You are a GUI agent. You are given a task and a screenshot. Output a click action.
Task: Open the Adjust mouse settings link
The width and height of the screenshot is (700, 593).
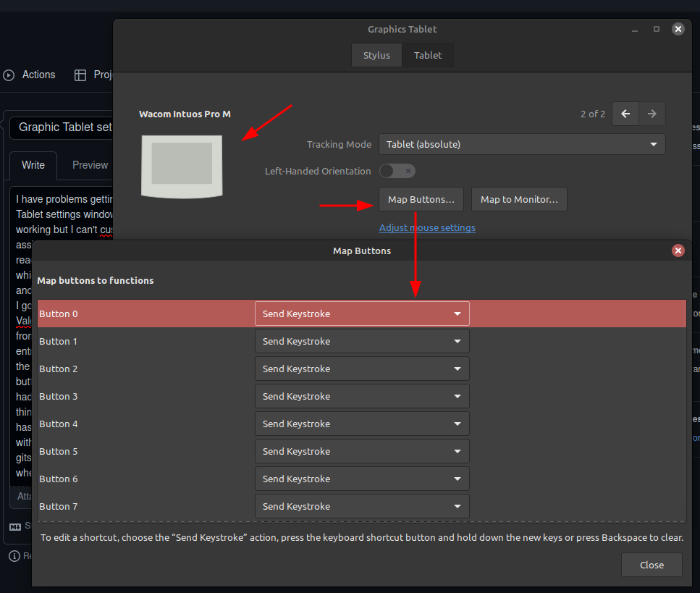pyautogui.click(x=427, y=227)
